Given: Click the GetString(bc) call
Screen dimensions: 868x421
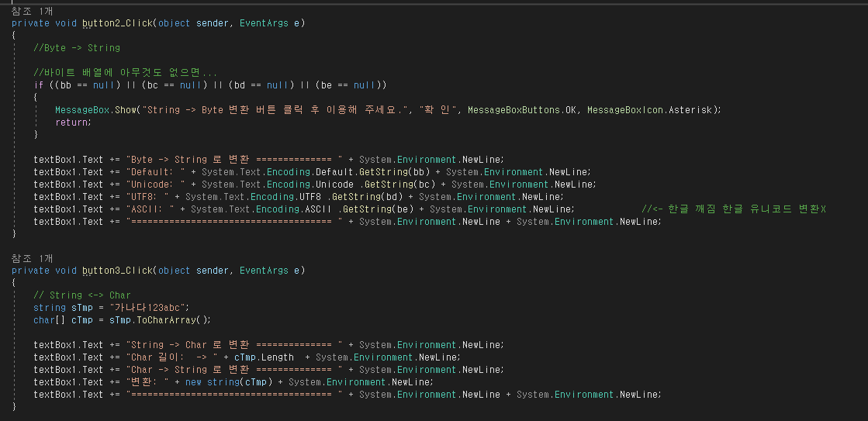Looking at the screenshot, I should tap(399, 185).
